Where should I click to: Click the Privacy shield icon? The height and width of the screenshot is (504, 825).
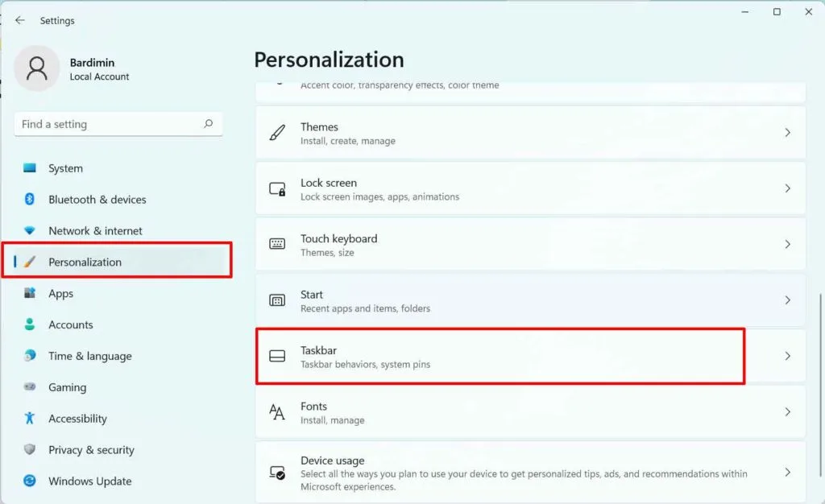30,449
